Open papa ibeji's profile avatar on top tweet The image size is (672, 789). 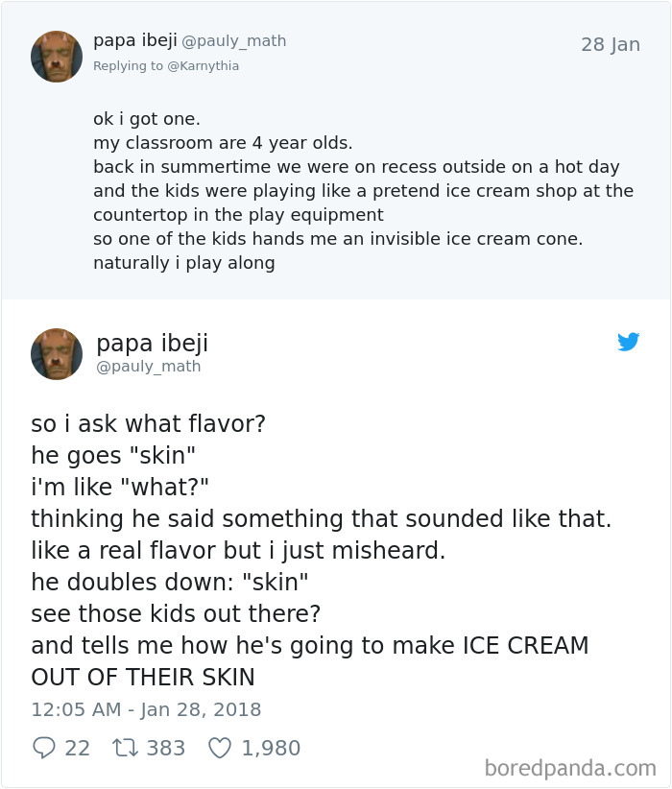[x=57, y=57]
